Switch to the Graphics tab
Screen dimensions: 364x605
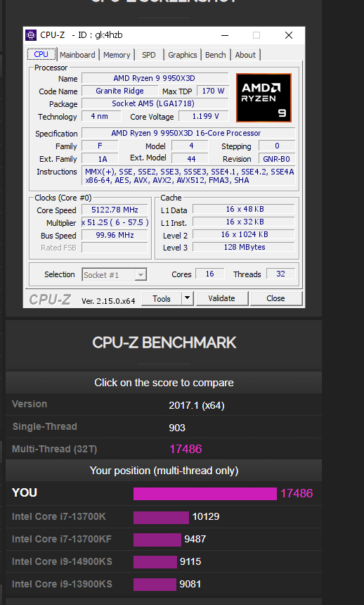[183, 55]
